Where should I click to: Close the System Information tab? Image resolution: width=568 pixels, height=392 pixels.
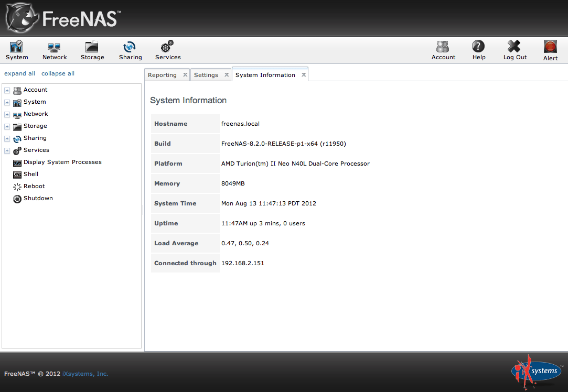pos(304,74)
